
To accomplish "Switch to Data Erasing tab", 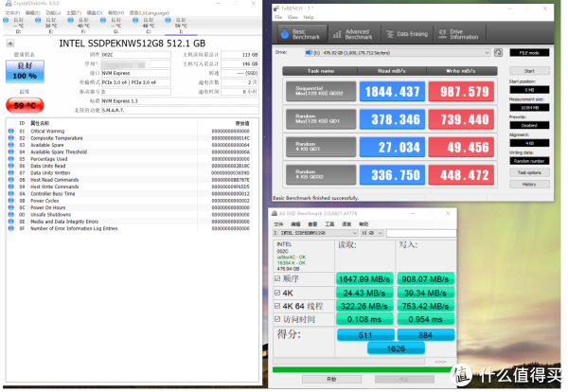I will tap(407, 34).
